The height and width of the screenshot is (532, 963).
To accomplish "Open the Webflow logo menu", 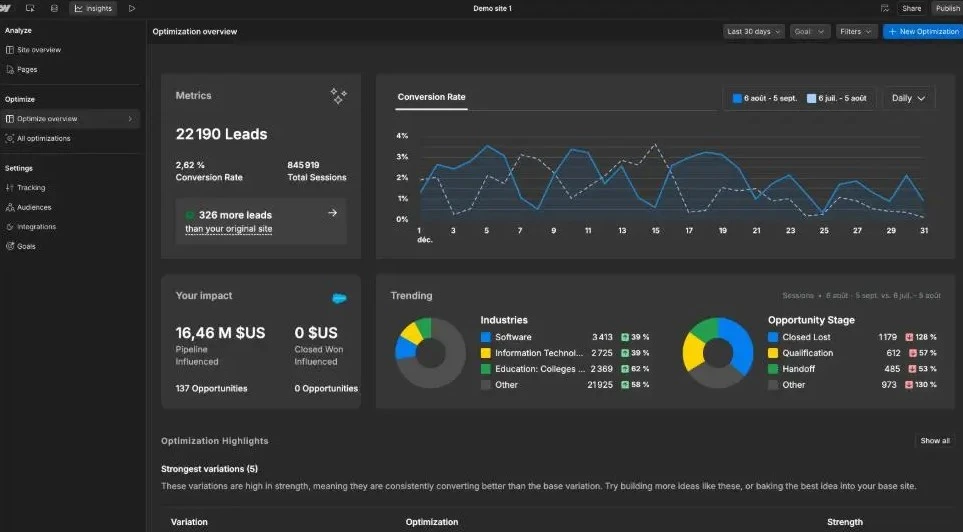I will click(5, 8).
